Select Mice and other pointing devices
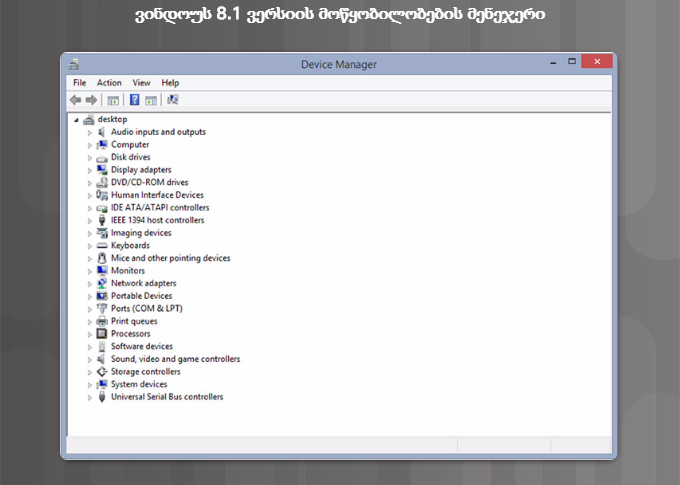This screenshot has width=680, height=485. (170, 258)
